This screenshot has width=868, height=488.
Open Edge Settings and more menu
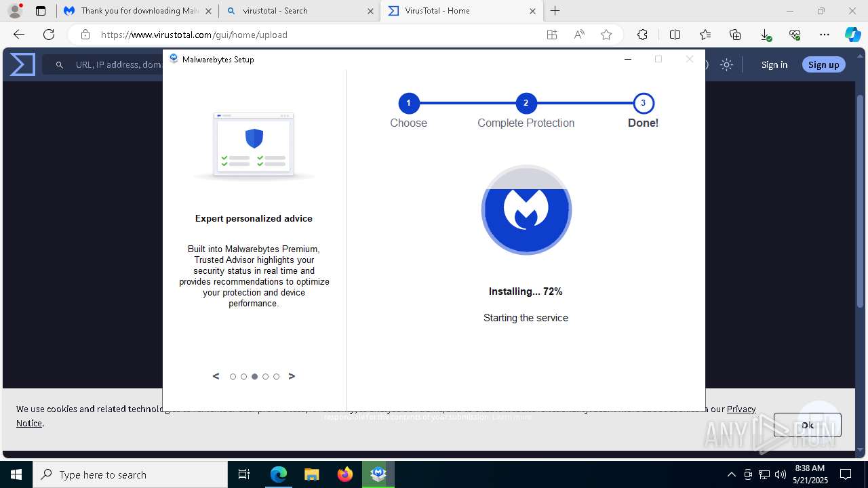click(825, 35)
